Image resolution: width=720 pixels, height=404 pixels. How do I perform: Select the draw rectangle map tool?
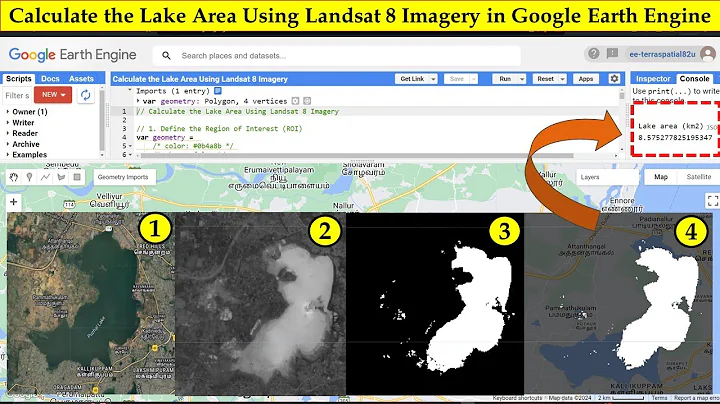[77, 177]
